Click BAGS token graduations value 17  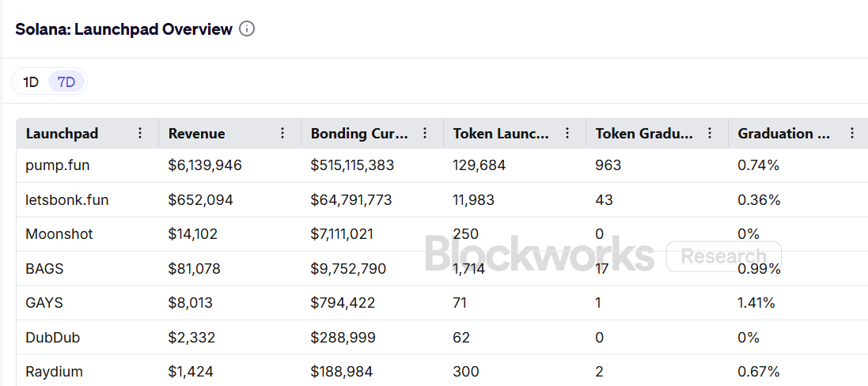tap(601, 269)
